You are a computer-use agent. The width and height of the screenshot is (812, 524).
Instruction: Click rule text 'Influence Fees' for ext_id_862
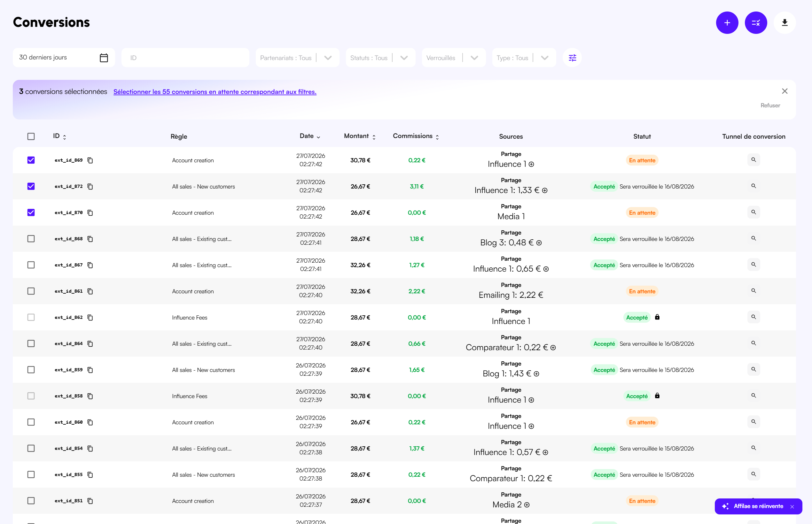click(x=190, y=318)
